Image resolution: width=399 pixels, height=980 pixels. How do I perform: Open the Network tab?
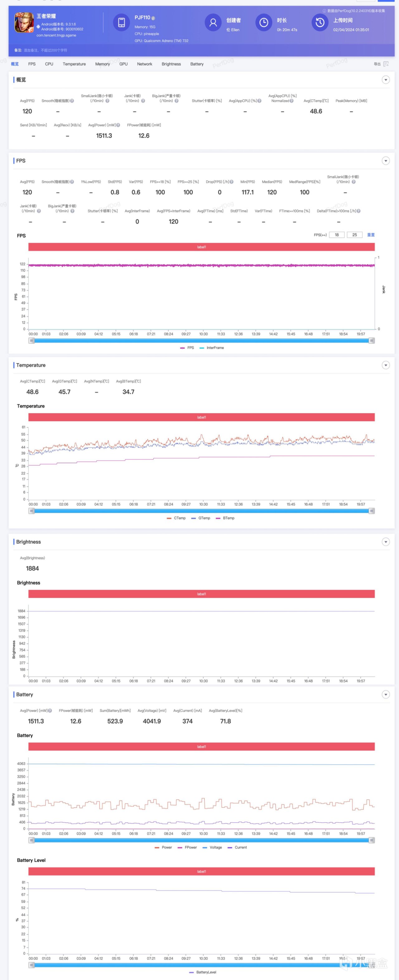145,64
